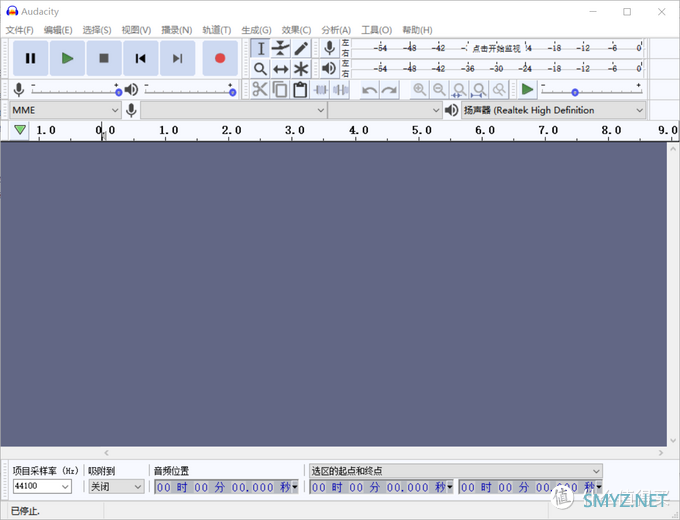Image resolution: width=680 pixels, height=520 pixels.
Task: Start playback with the green Play button
Action: [67, 58]
